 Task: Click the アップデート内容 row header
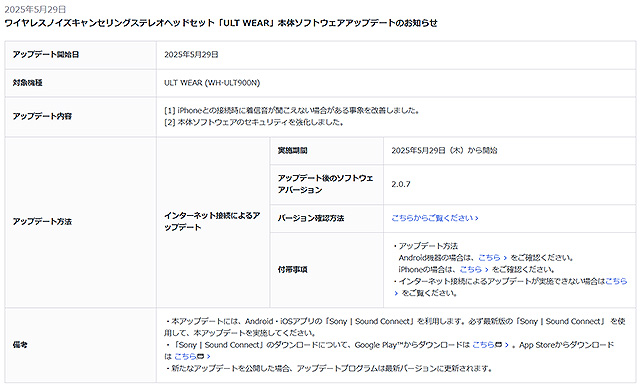point(80,117)
